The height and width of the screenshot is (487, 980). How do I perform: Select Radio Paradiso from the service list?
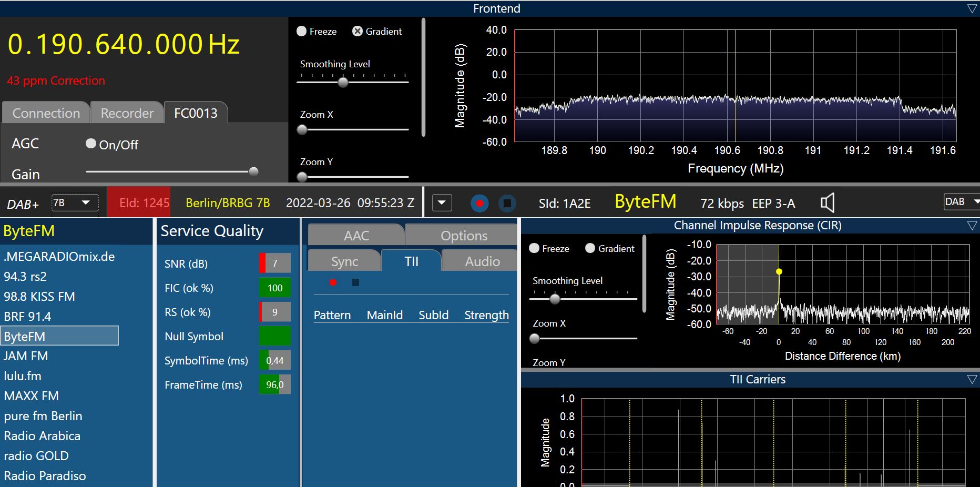coord(45,476)
